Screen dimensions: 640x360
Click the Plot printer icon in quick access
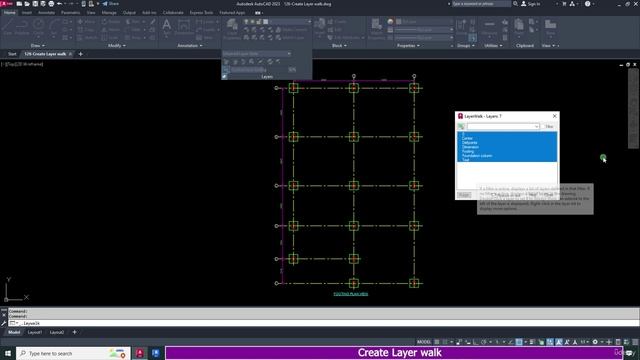[x=51, y=4]
